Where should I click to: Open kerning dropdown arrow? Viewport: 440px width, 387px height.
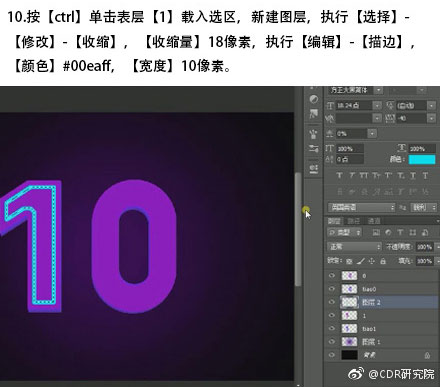[x=377, y=118]
